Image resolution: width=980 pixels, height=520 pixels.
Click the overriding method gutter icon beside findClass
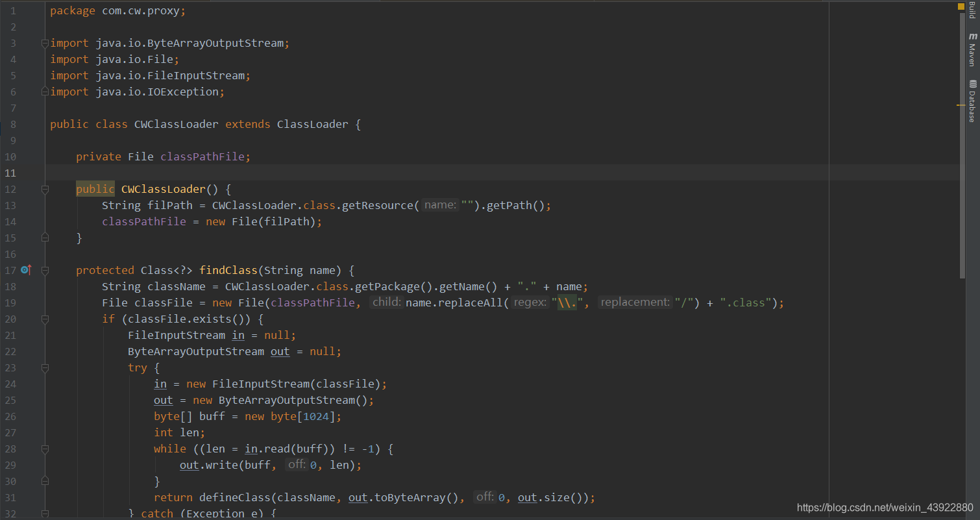pos(26,269)
